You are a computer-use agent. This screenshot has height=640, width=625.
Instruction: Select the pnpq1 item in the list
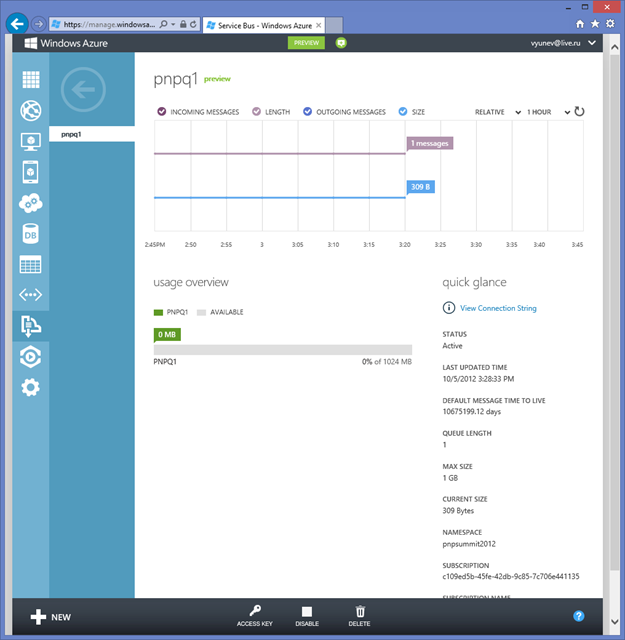click(92, 134)
